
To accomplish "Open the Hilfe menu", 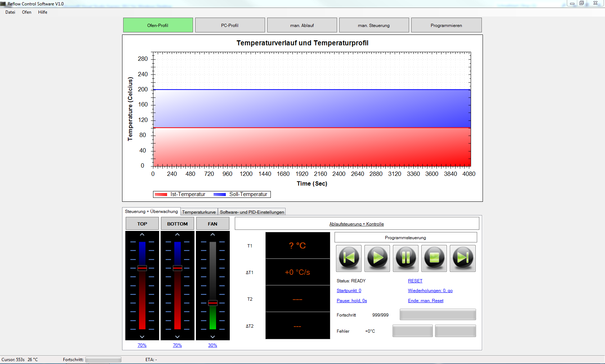I will tap(43, 12).
